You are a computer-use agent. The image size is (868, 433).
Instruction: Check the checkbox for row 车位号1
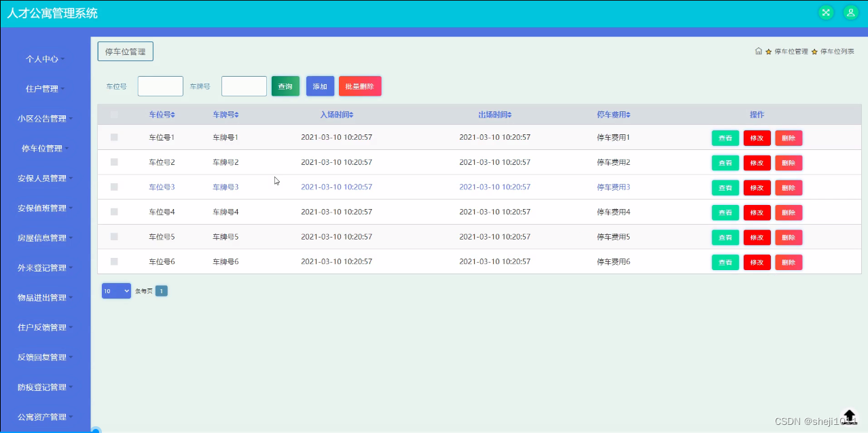pos(114,137)
